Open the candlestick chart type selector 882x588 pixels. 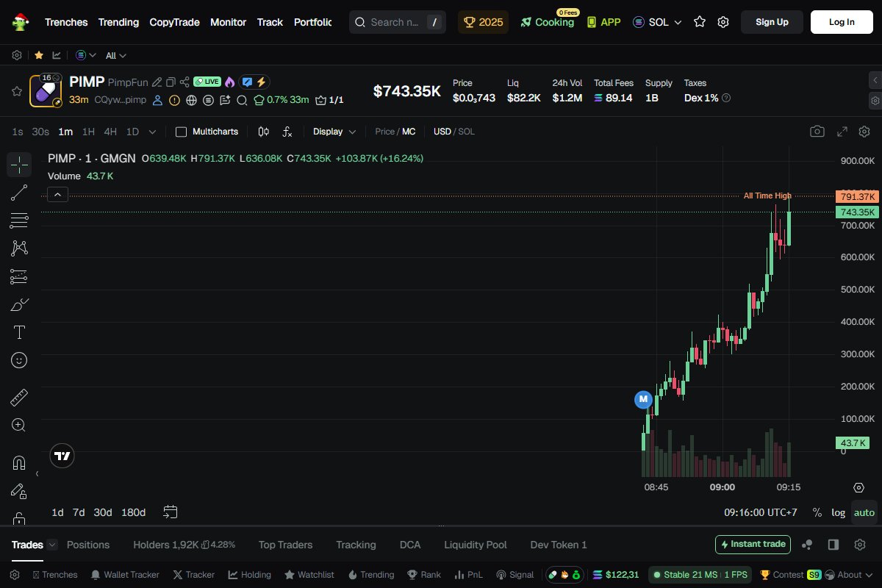pyautogui.click(x=264, y=132)
